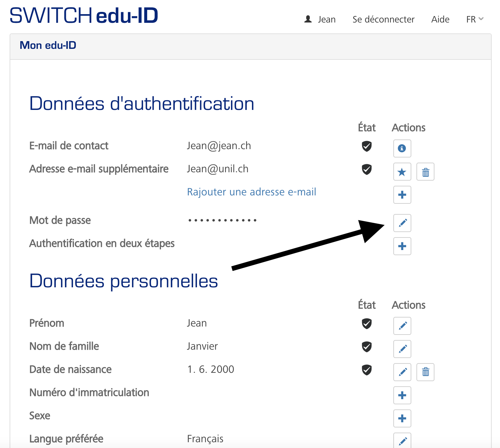Screen dimensions: 500x448
Task: Click the info icon for contact e-mail
Action: 402,148
